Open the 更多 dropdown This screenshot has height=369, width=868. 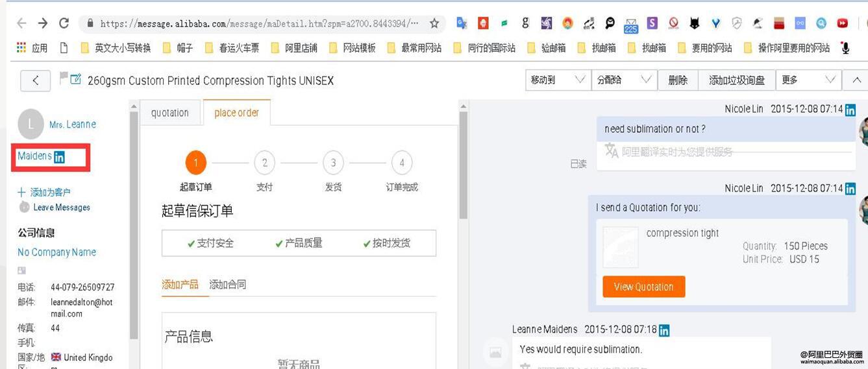(x=808, y=80)
